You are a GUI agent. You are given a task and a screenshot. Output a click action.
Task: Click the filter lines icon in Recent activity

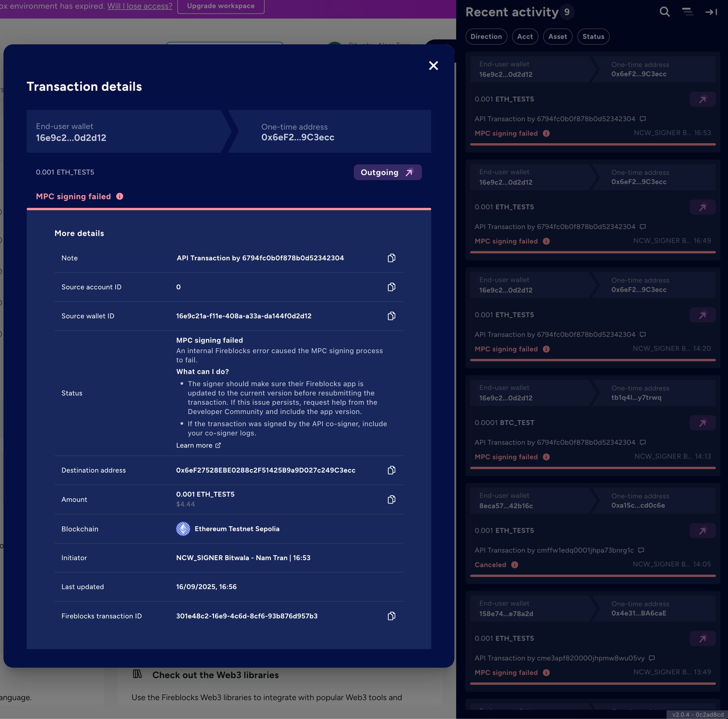pos(688,12)
